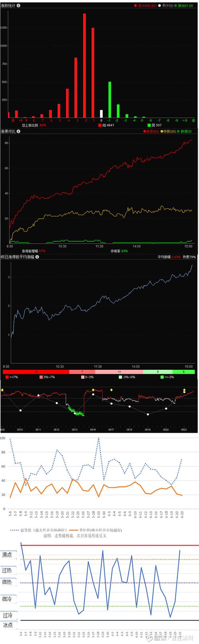Toggle the 跌(821/3) legend series
199x644 pixels.
click(183, 6)
